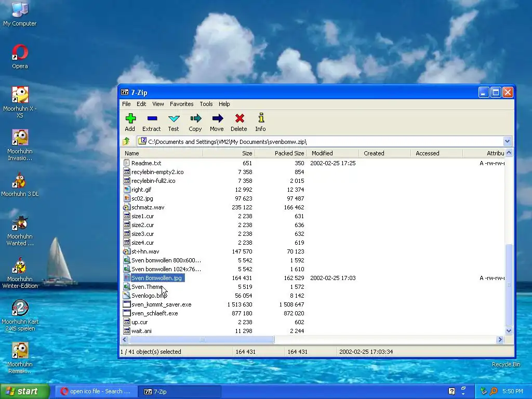
Task: Open the File menu
Action: pos(126,104)
